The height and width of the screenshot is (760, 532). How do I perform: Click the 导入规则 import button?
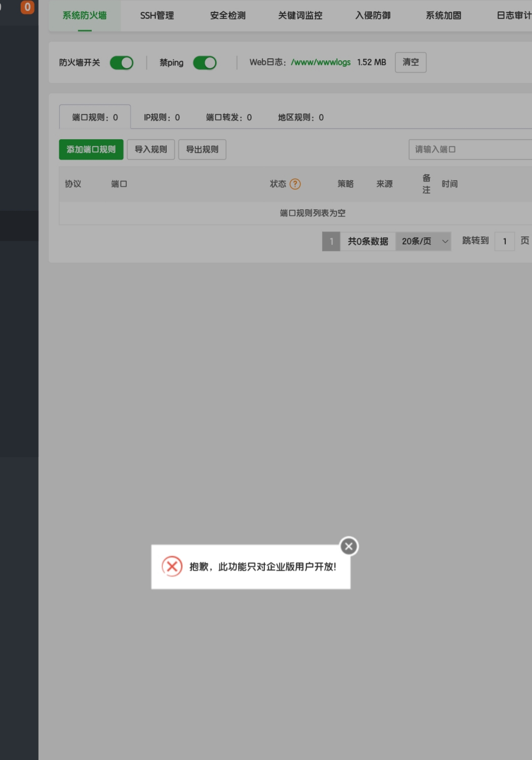coord(151,149)
